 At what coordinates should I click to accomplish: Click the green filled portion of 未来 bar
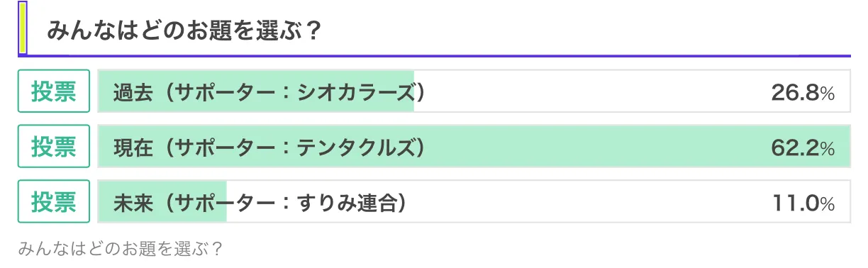click(x=162, y=201)
